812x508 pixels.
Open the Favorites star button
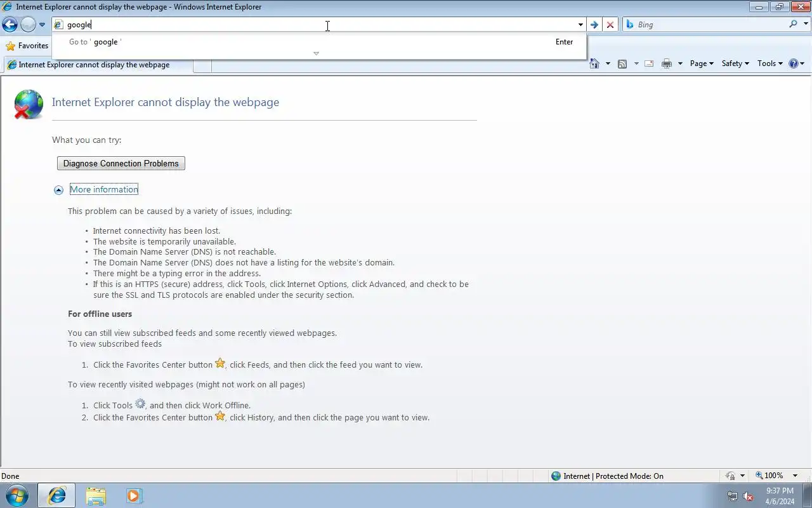pos(27,46)
